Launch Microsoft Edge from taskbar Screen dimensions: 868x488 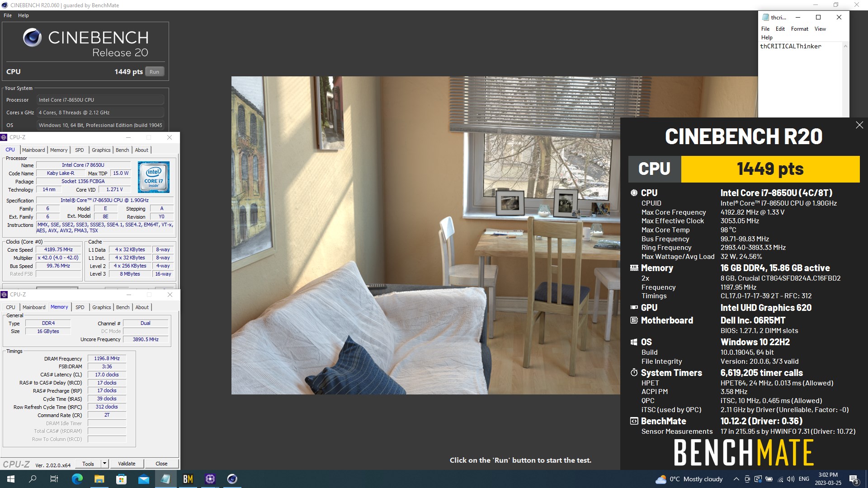77,479
